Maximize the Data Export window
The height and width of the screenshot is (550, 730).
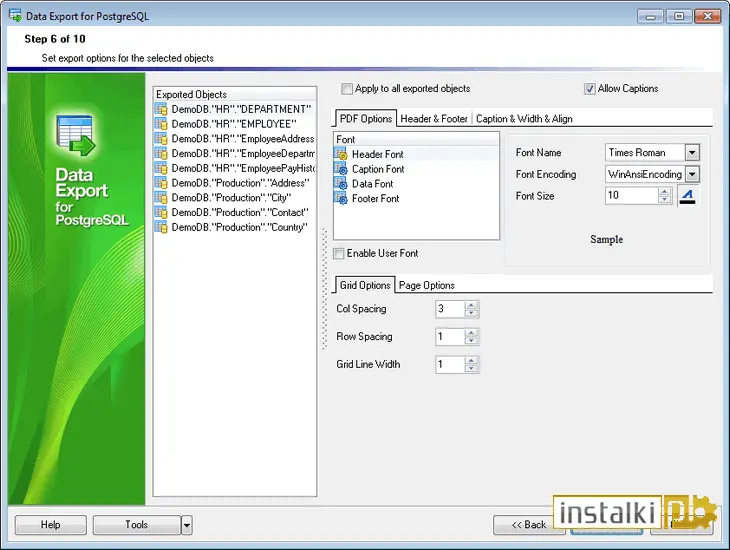(679, 16)
